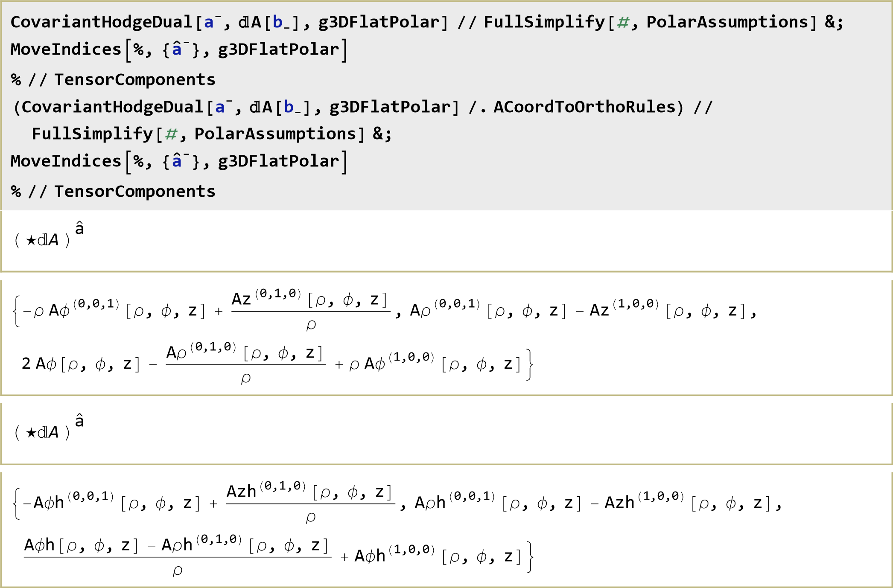This screenshot has width=893, height=588.
Task: Click the last TensorComponents line
Action: (134, 192)
